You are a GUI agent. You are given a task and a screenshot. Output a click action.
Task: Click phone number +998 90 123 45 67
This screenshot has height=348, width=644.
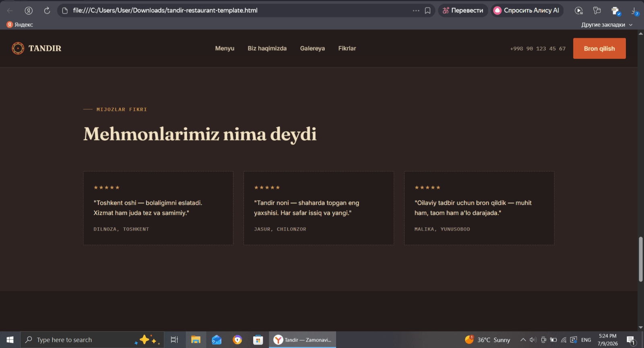click(538, 49)
